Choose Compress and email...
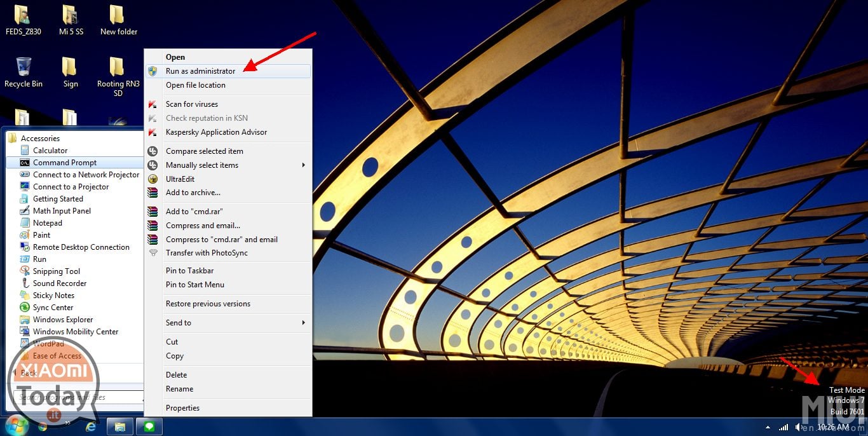The image size is (868, 436). click(229, 226)
